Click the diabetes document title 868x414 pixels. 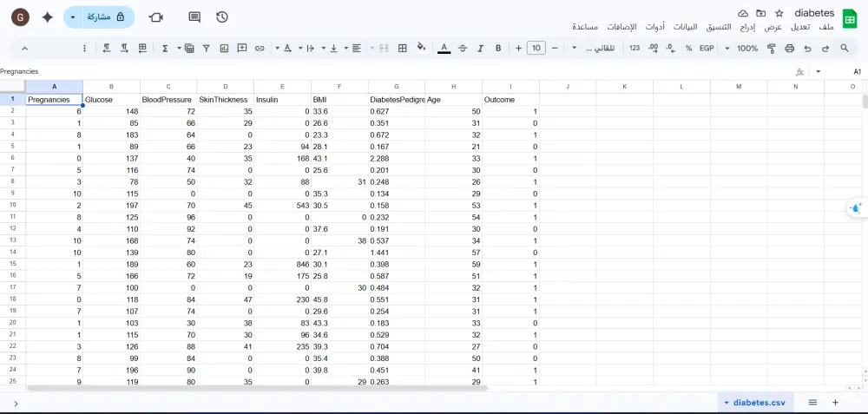814,13
